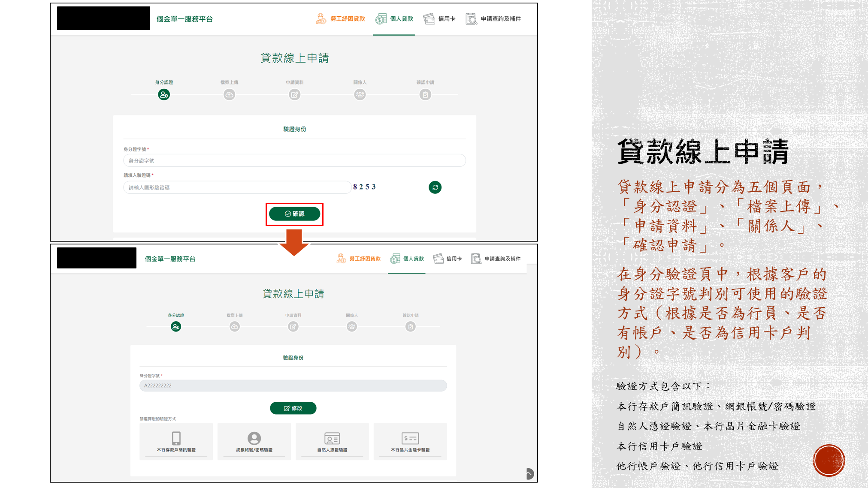Open 信用卡 in the upper navigation bar

tap(439, 19)
